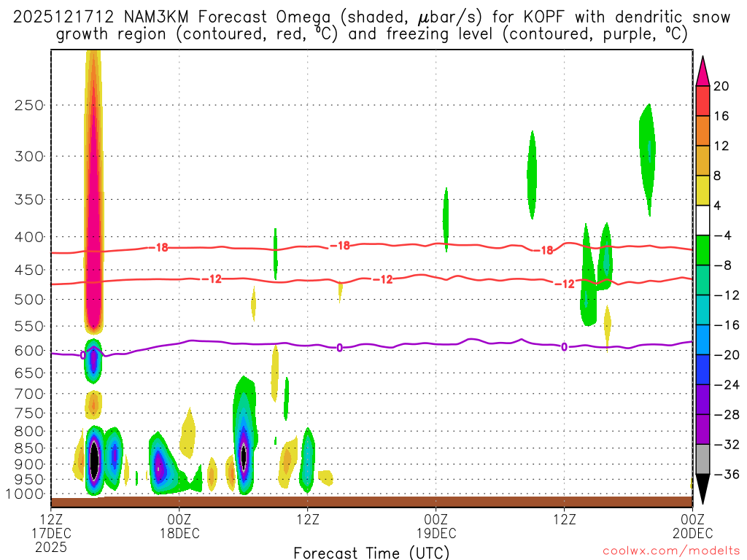
Task: Click the 650 pressure level label
Action: point(29,373)
